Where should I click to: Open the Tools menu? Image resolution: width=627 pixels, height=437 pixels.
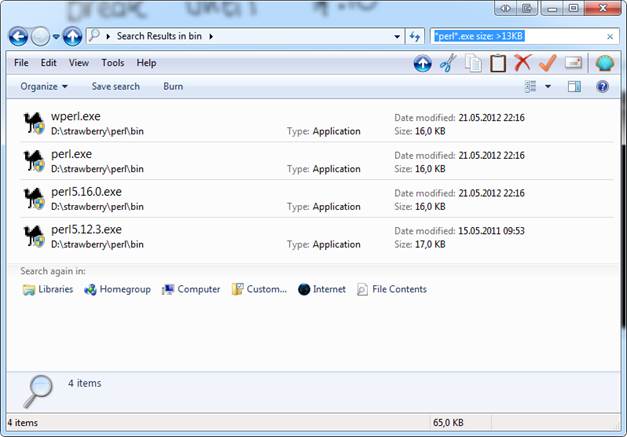click(x=112, y=63)
